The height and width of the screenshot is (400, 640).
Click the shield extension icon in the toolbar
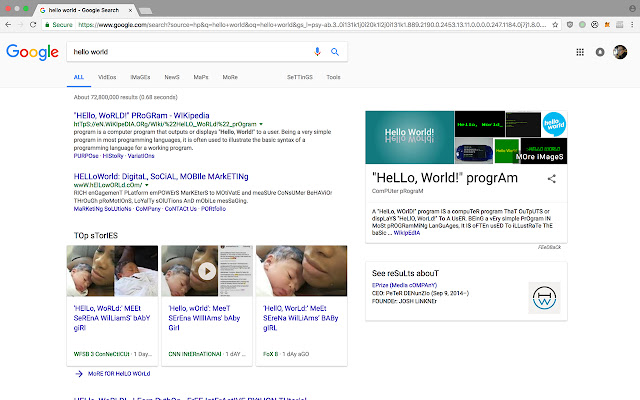[570, 24]
